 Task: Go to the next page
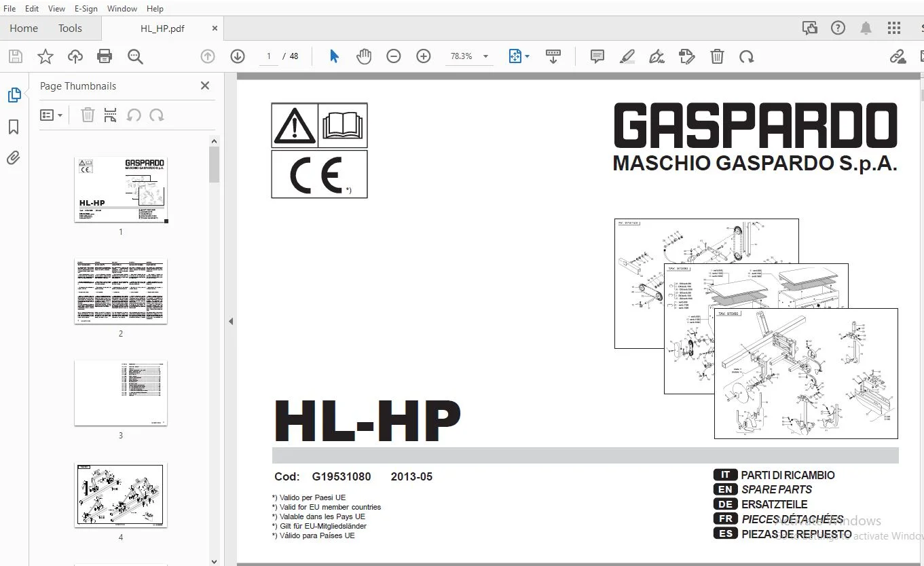(238, 57)
